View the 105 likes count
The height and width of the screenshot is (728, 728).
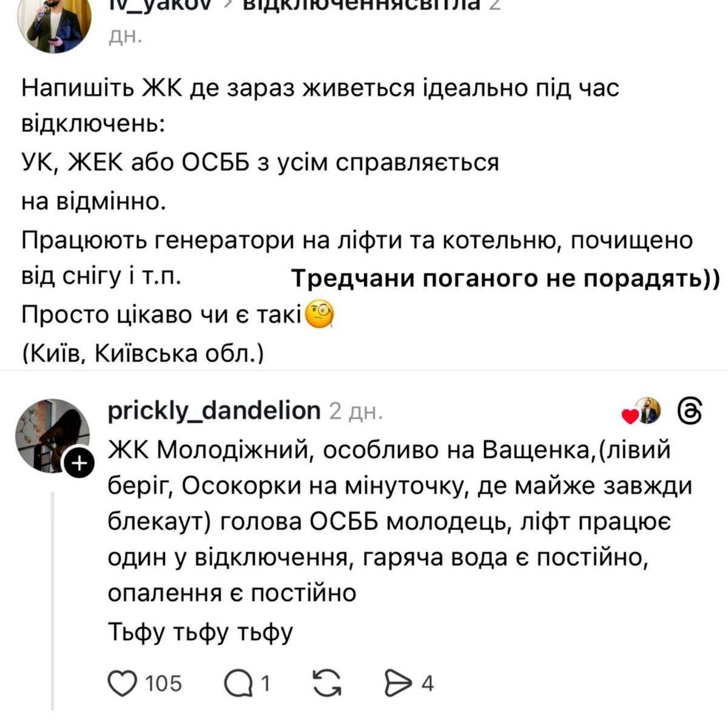(163, 684)
